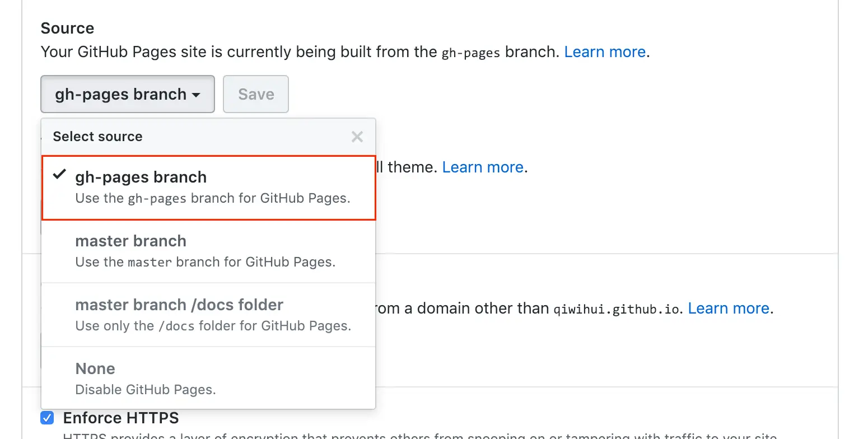Click Learn more beside the theme text
868x439 pixels.
coord(483,167)
